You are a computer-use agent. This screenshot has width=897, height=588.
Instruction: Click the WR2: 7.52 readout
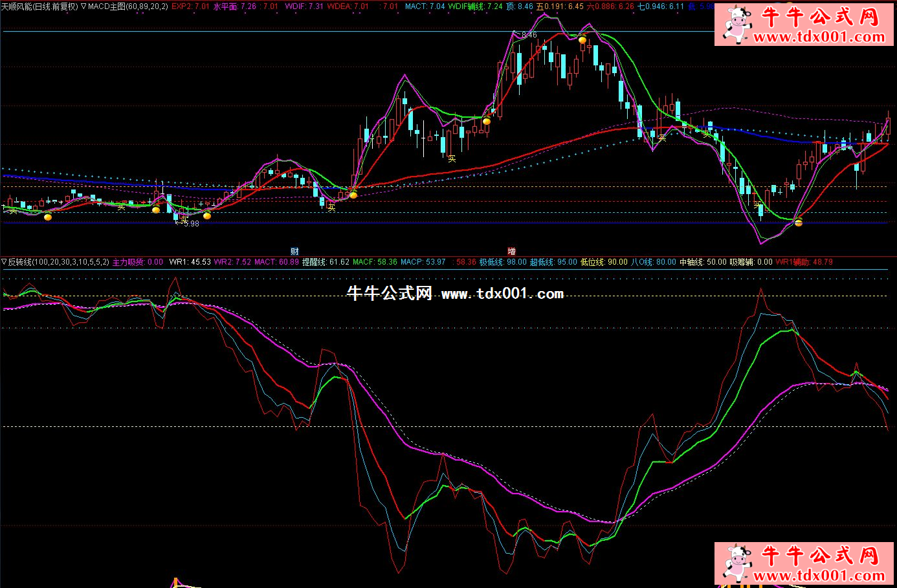[x=232, y=262]
